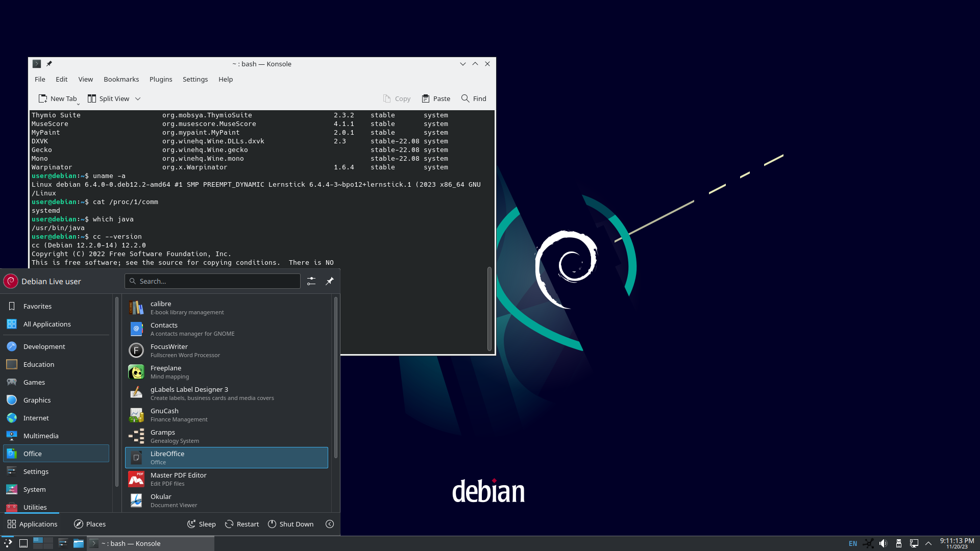Screen dimensions: 980x551
Task: Open the Favorites category
Action: tap(56, 306)
